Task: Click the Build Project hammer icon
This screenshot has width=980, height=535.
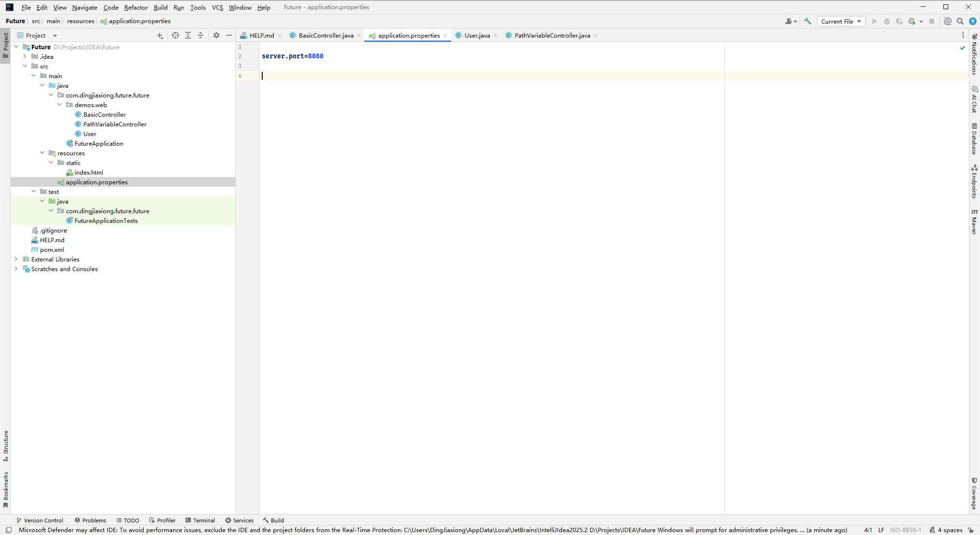Action: tap(807, 21)
